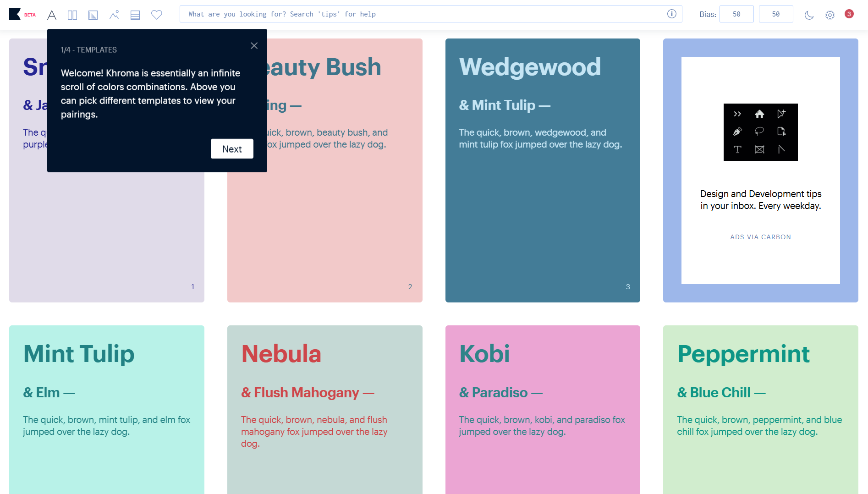The height and width of the screenshot is (494, 868).
Task: Close the Templates tour popup
Action: [254, 45]
